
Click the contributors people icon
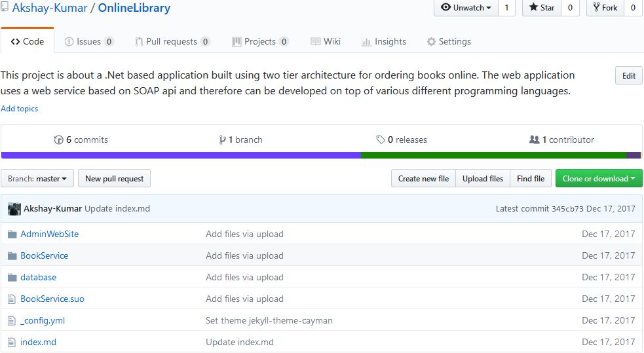click(535, 139)
